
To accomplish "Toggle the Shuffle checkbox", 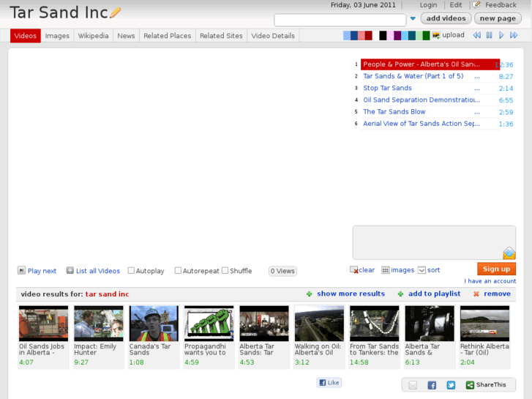I will click(x=225, y=271).
